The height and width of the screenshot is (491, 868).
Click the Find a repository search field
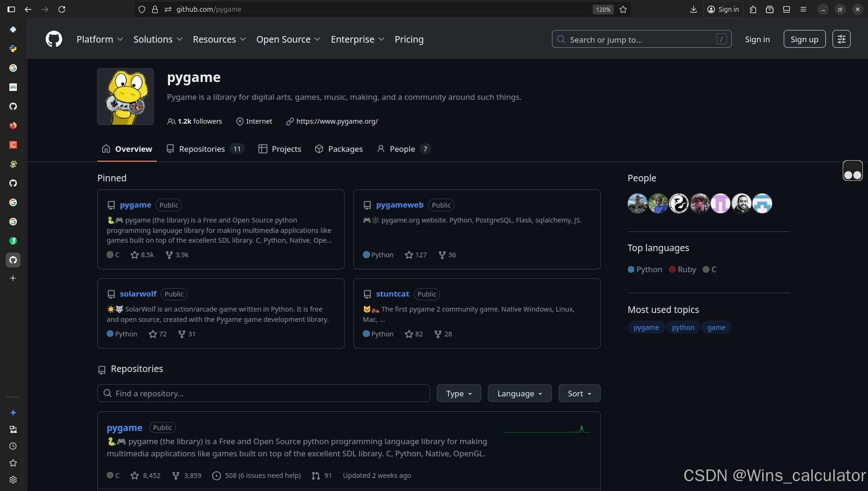263,393
